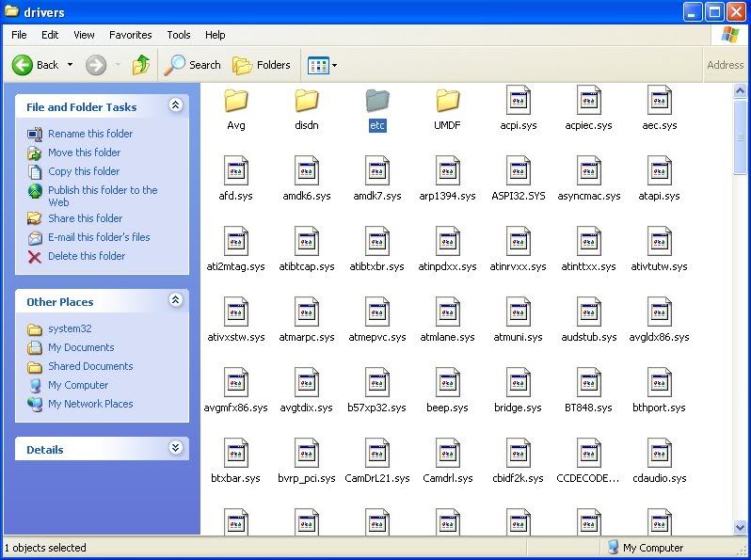Collapse the File and Folder Tasks panel
751x560 pixels.
[x=175, y=106]
